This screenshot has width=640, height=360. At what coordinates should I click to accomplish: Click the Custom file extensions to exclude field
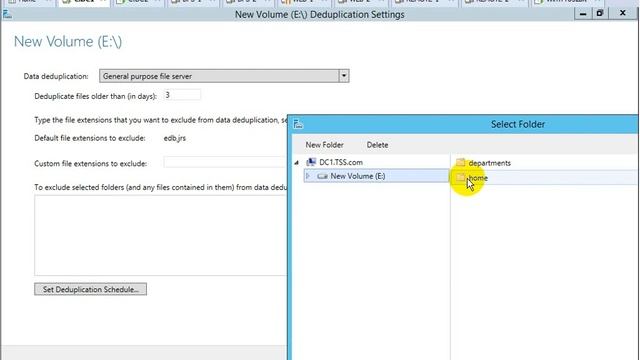coord(225,162)
